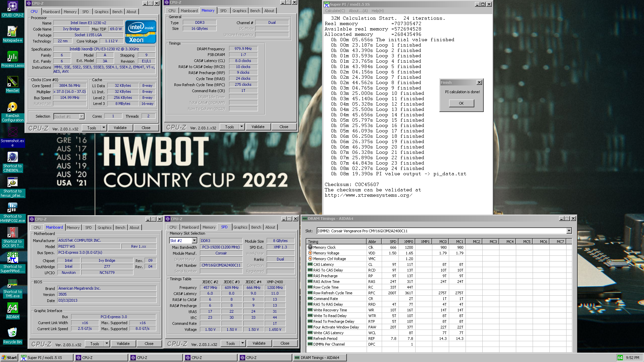Image resolution: width=644 pixels, height=362 pixels.
Task: Open About menu in Super PI
Action: point(358,11)
